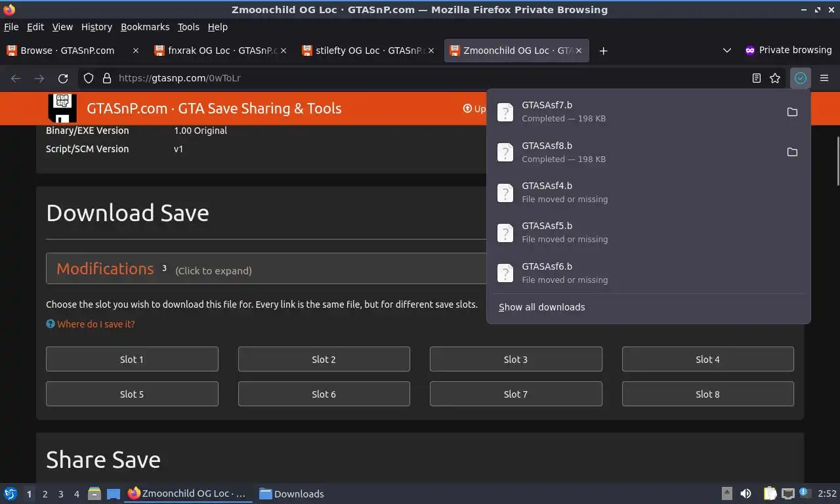Select GTASAsf7.b download entry name
Screen dimensions: 840x504
tap(547, 105)
